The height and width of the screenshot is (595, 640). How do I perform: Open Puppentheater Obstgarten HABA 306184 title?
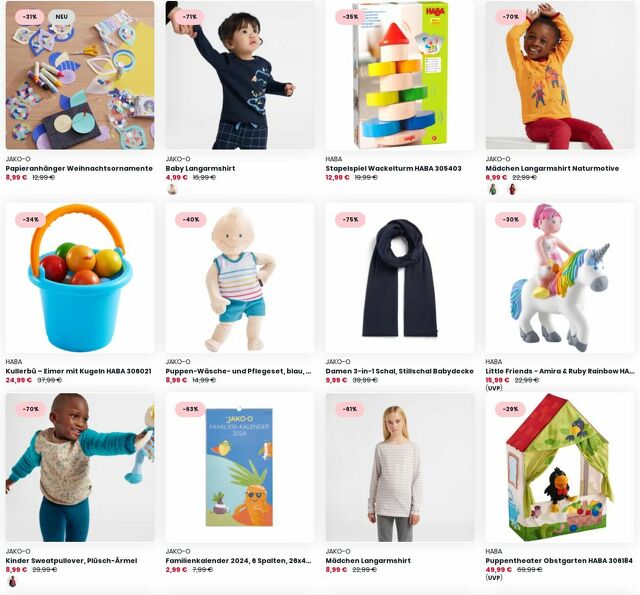559,561
